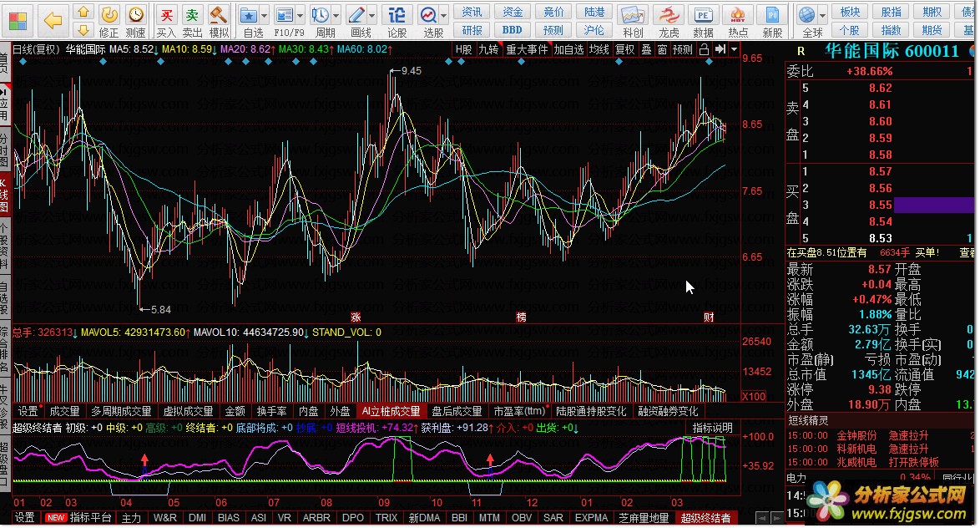Screen dimensions: 980x528
Task: Select the 超级终结者 indicator tab
Action: pos(705,518)
